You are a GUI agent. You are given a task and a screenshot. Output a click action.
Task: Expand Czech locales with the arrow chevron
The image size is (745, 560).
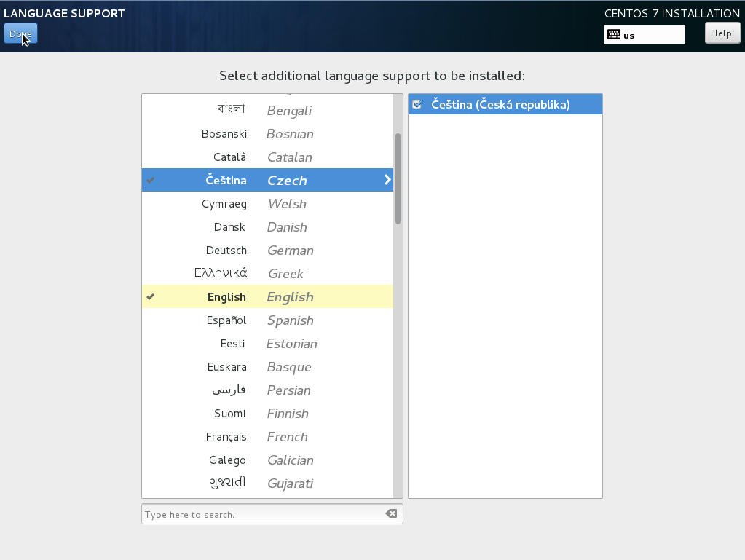click(387, 180)
